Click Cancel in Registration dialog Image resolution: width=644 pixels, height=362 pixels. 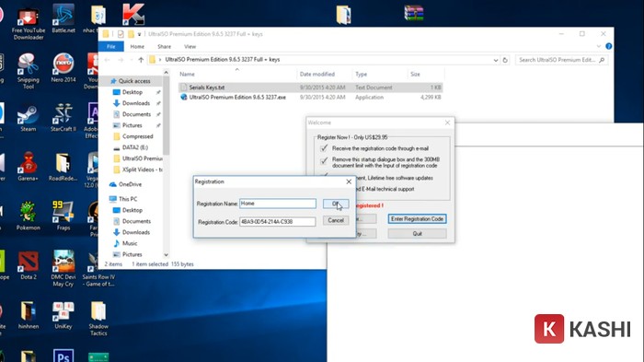tap(336, 220)
